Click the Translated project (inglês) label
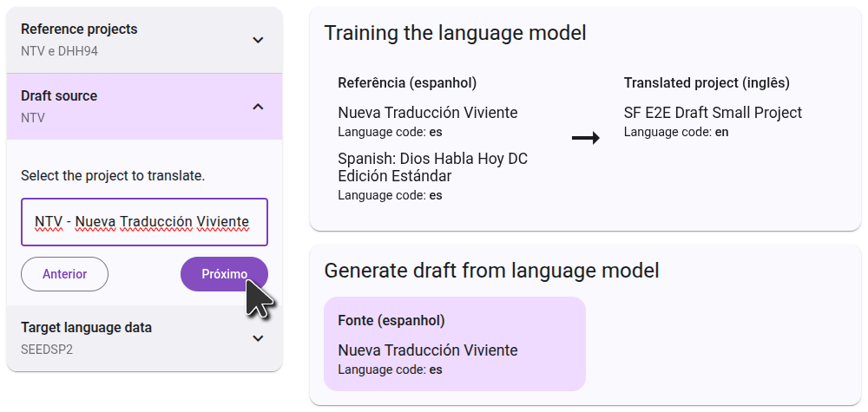The width and height of the screenshot is (868, 412). click(x=707, y=83)
